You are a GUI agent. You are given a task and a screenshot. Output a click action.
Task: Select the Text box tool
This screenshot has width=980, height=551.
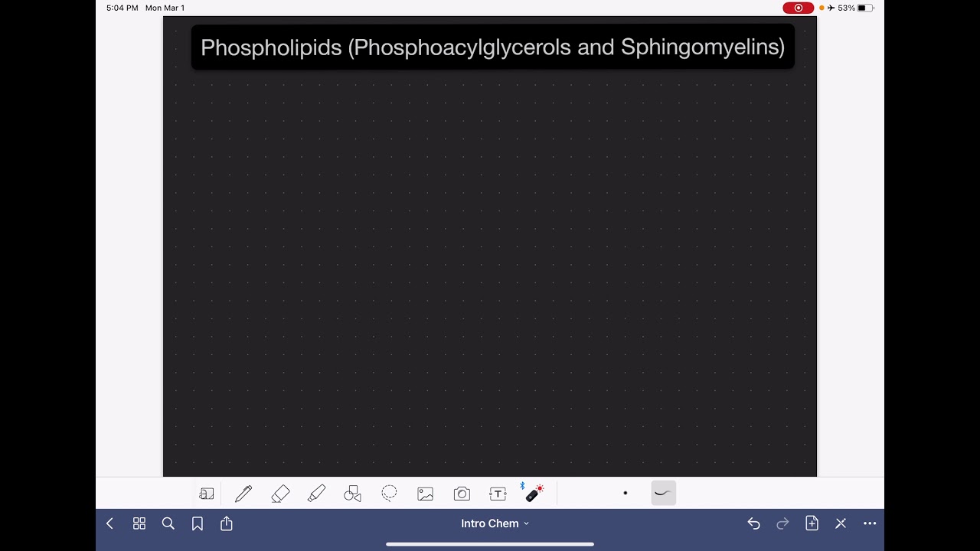click(498, 494)
